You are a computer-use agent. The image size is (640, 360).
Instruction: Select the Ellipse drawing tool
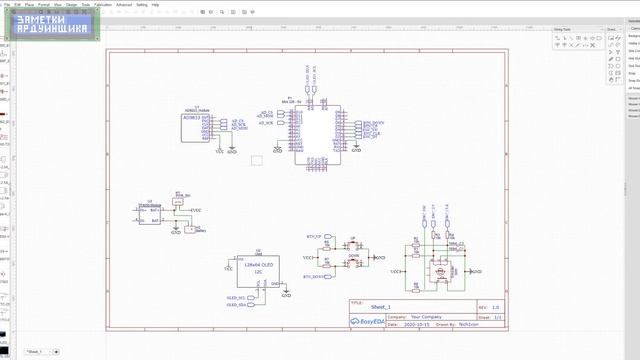click(618, 66)
